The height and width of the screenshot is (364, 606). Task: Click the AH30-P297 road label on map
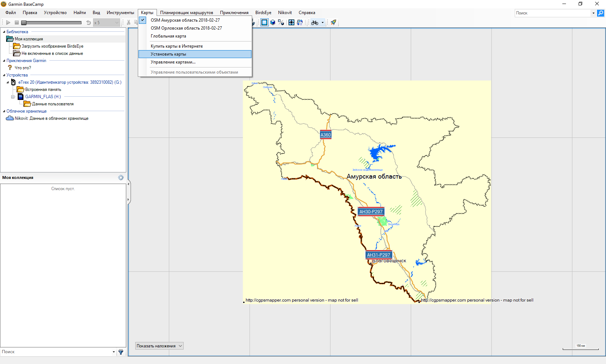pos(371,212)
